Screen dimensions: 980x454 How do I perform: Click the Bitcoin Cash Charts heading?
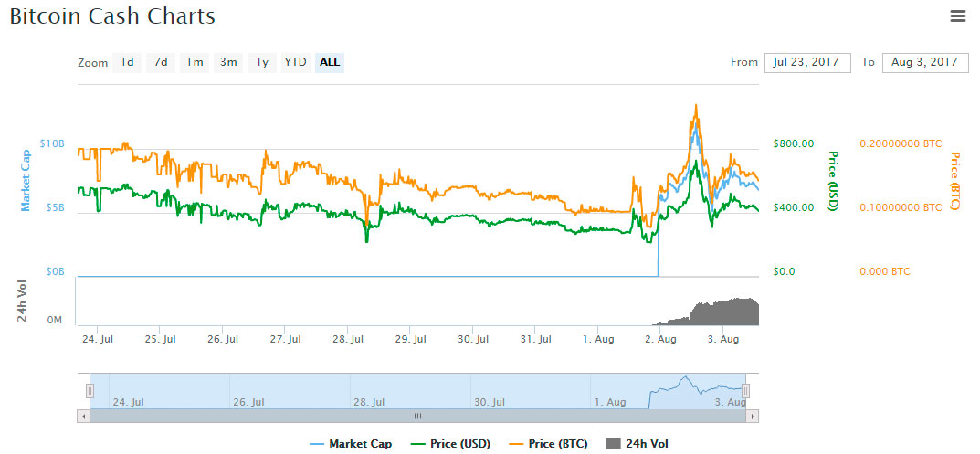[112, 16]
